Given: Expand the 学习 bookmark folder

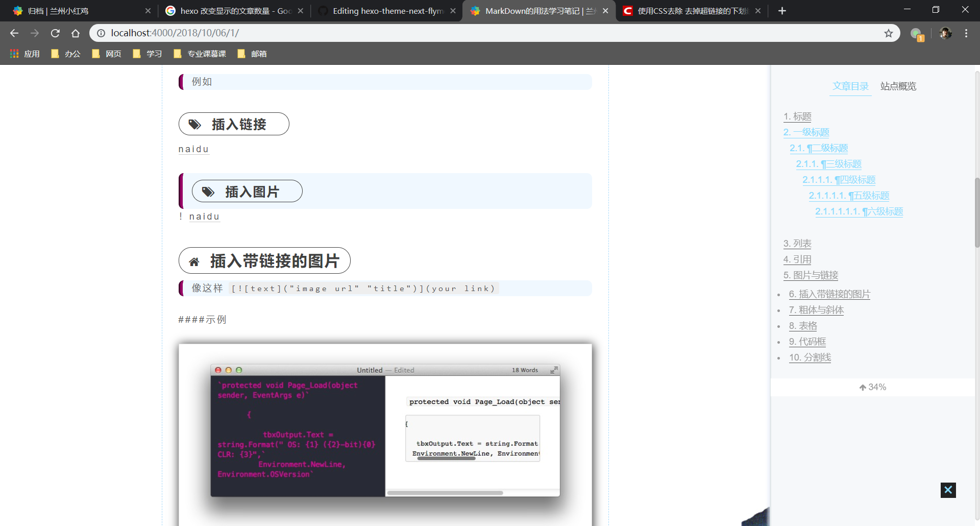Looking at the screenshot, I should pos(148,54).
